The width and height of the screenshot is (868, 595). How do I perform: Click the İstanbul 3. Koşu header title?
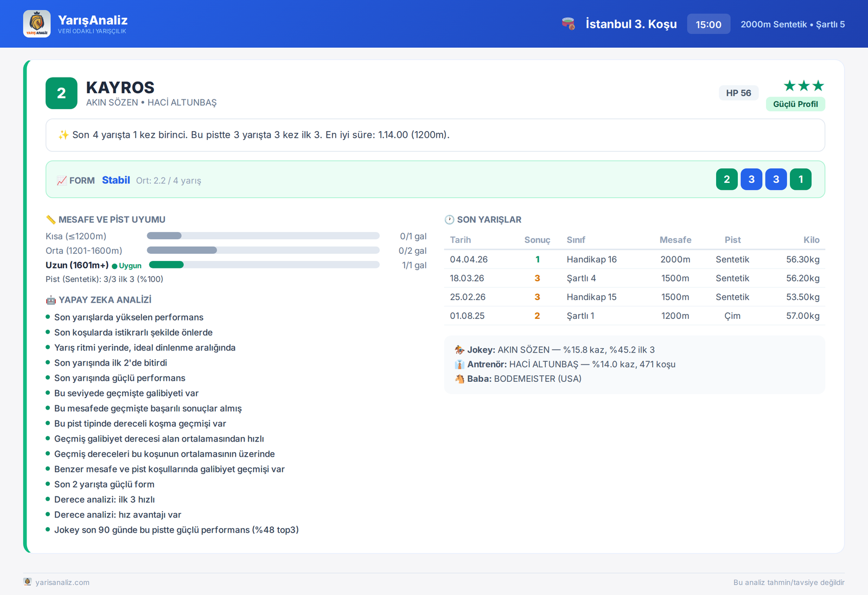631,24
